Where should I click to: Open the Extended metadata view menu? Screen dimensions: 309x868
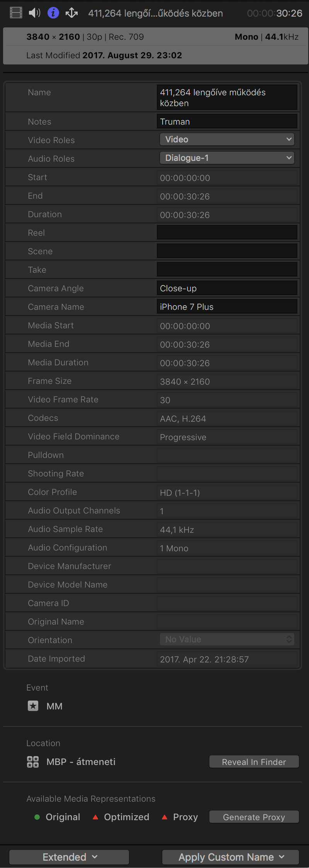pyautogui.click(x=69, y=857)
